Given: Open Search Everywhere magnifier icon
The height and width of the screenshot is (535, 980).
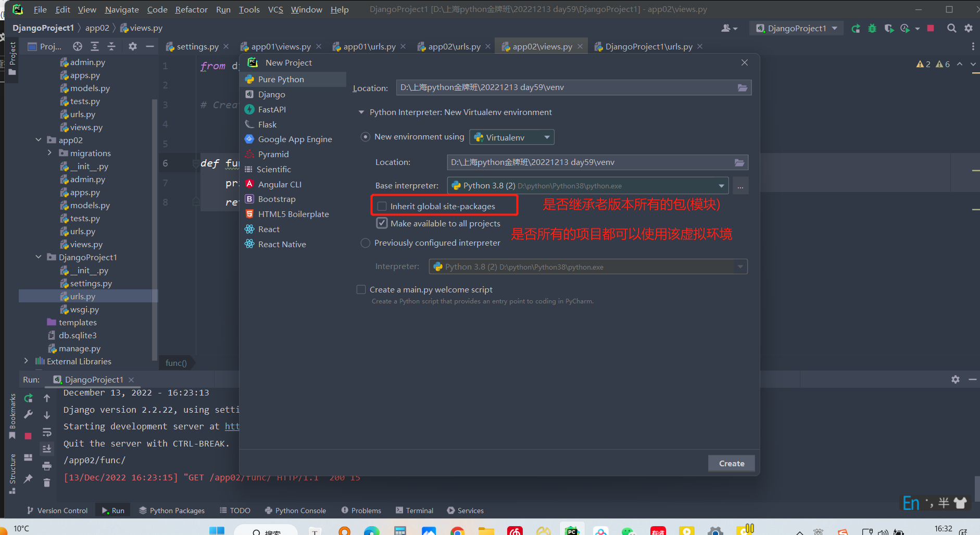Looking at the screenshot, I should click(x=951, y=28).
